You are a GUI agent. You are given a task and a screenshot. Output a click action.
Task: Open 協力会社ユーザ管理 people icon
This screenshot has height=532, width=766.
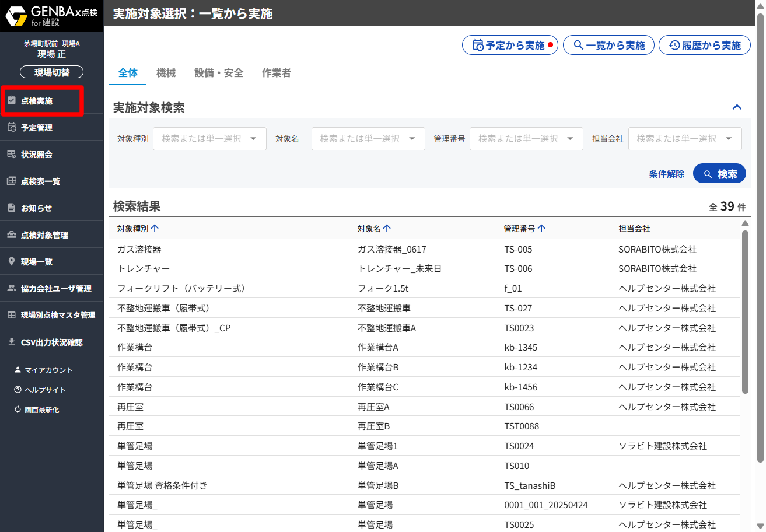[x=12, y=289]
